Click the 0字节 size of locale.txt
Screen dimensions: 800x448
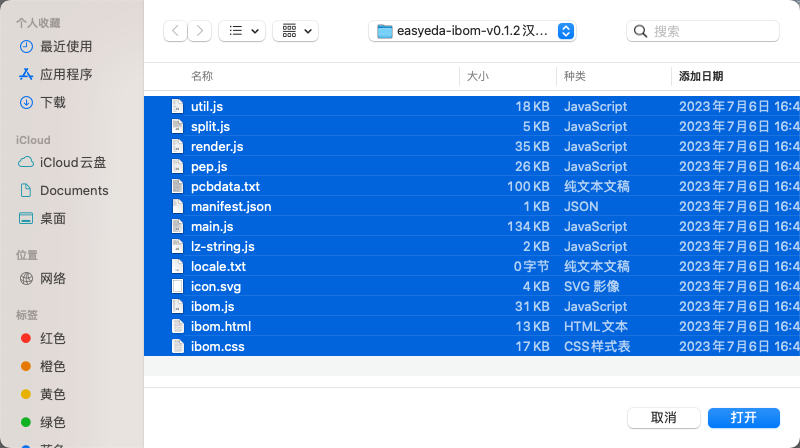tap(532, 266)
